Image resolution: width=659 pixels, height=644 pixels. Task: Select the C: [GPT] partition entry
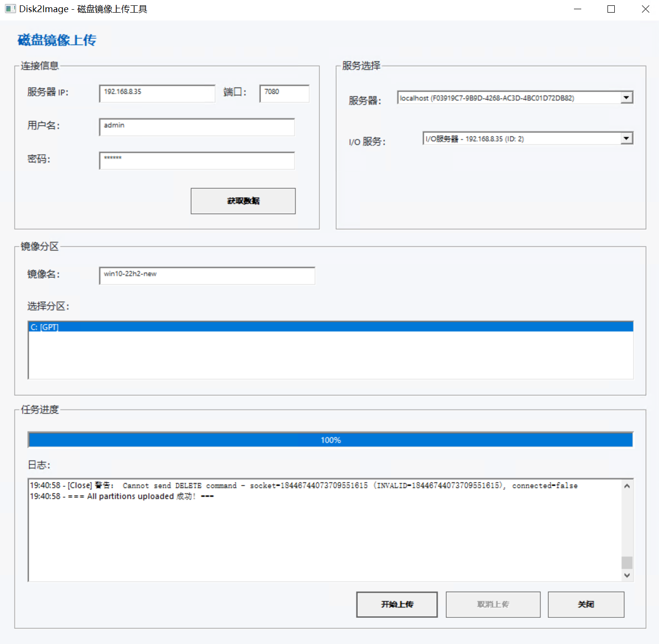coord(330,327)
